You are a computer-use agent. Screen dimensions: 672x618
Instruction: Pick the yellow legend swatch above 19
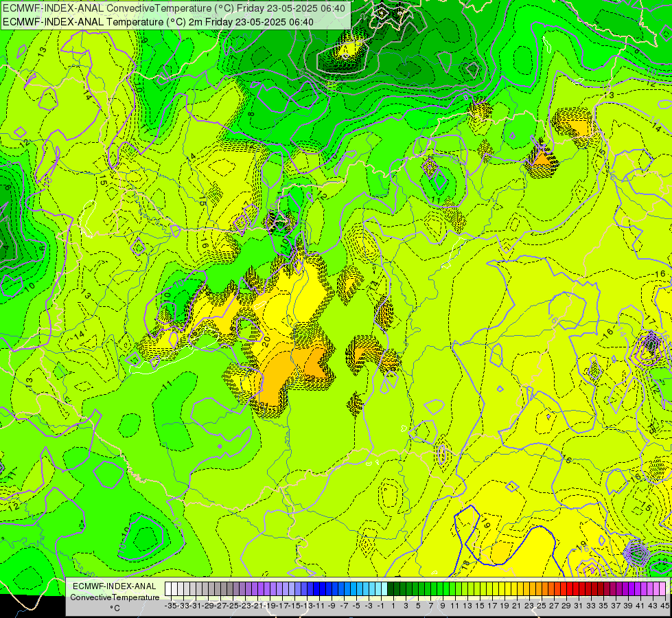tap(502, 589)
